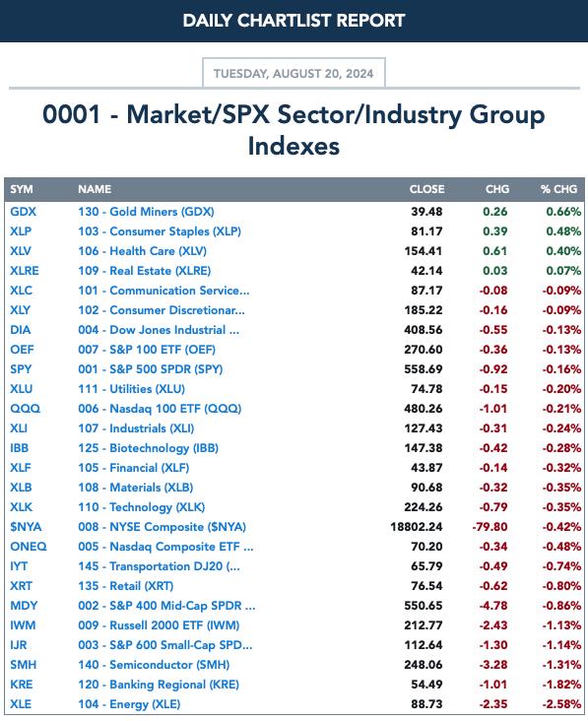Open 125 - Biotechnology (IBB) chart
Viewport: 588px width, 721px height.
click(x=148, y=448)
